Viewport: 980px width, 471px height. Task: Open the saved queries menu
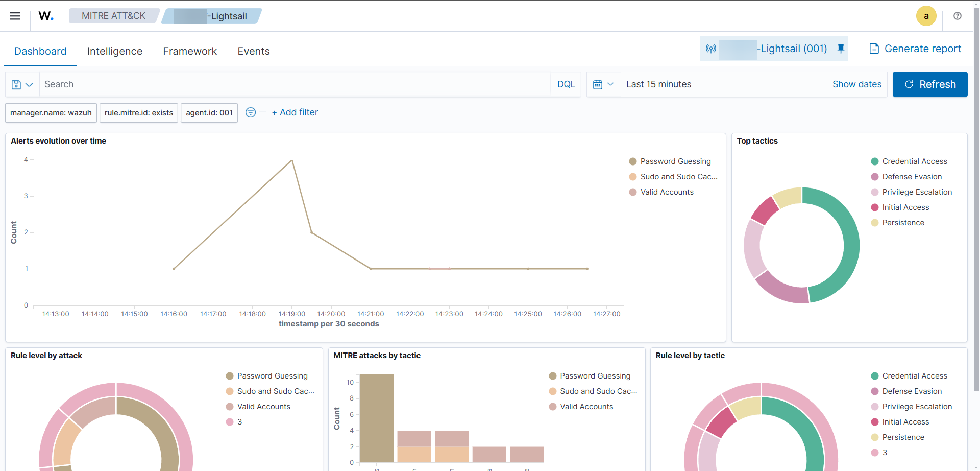pyautogui.click(x=22, y=84)
